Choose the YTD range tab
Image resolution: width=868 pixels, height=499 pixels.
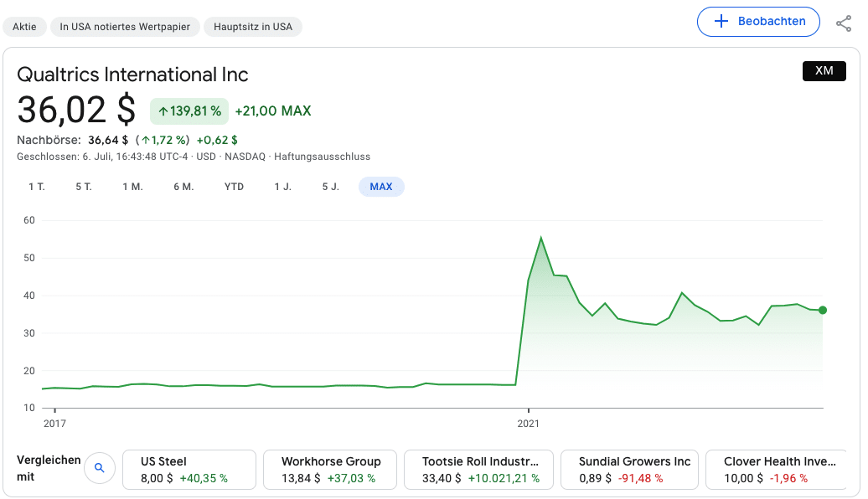click(234, 187)
